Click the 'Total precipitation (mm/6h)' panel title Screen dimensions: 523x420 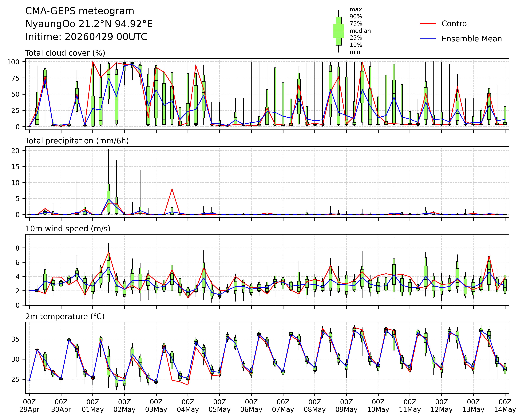click(77, 141)
